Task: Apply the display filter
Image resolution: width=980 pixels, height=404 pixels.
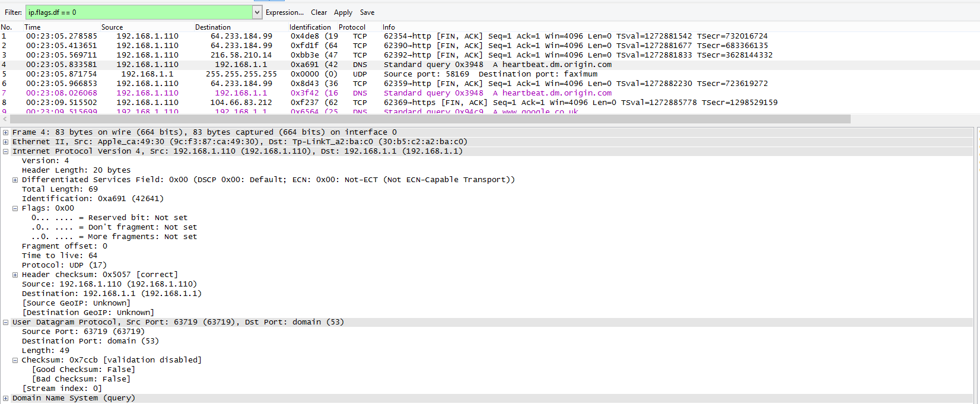Action: coord(343,12)
